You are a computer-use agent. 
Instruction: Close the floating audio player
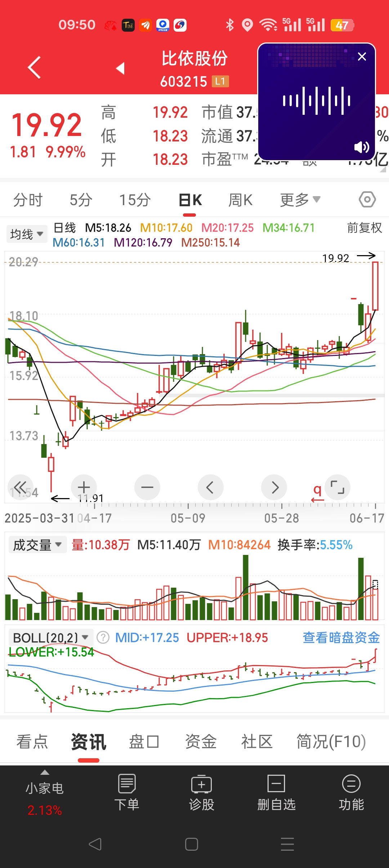click(x=362, y=56)
